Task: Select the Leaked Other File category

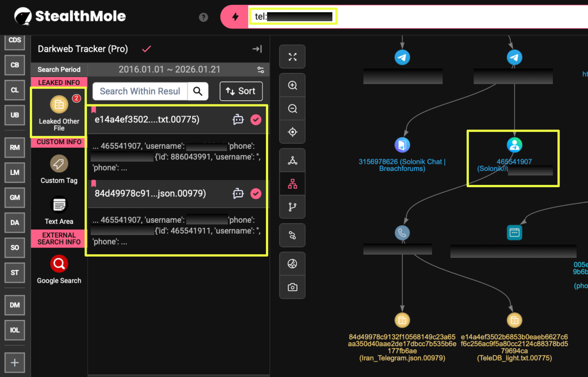Action: pyautogui.click(x=59, y=112)
